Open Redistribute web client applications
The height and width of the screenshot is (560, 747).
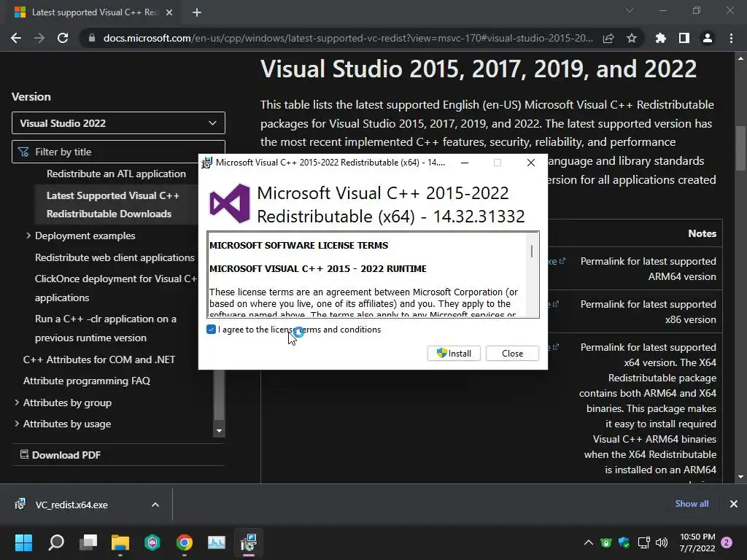[x=115, y=257]
